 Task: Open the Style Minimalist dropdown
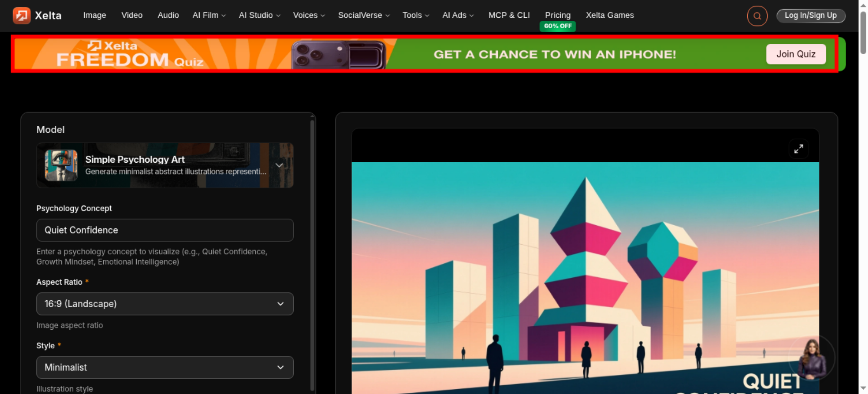[165, 368]
